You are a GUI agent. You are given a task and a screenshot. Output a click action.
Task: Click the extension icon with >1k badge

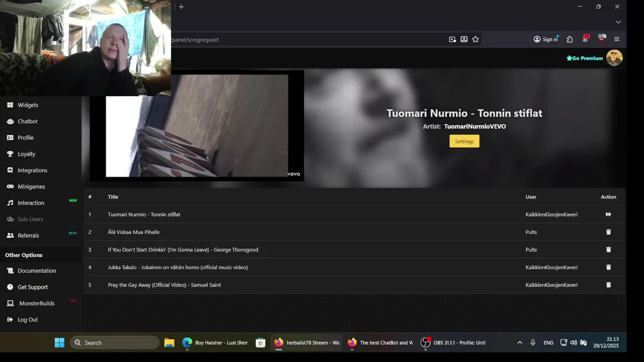pyautogui.click(x=602, y=38)
